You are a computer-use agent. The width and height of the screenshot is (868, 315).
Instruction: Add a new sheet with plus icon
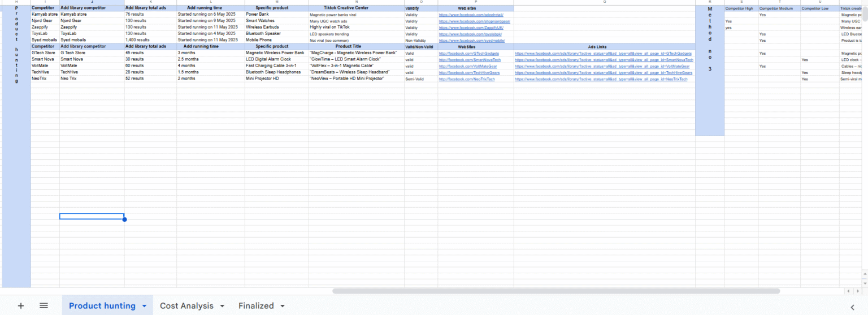21,305
